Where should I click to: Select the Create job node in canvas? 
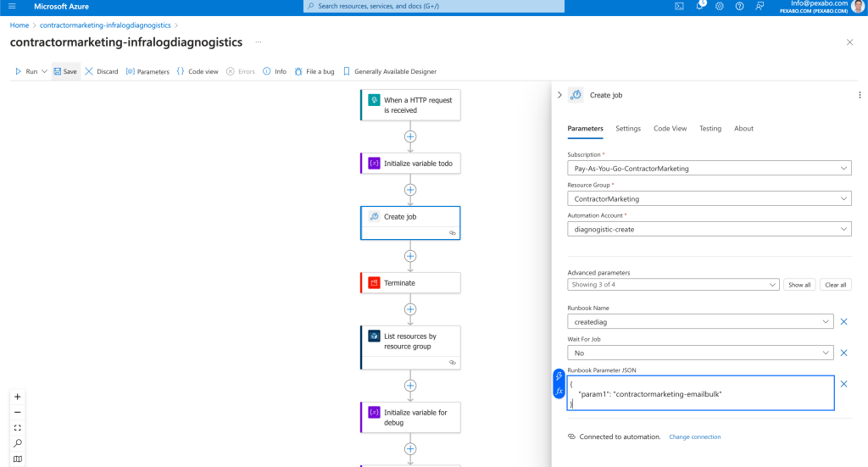point(410,223)
